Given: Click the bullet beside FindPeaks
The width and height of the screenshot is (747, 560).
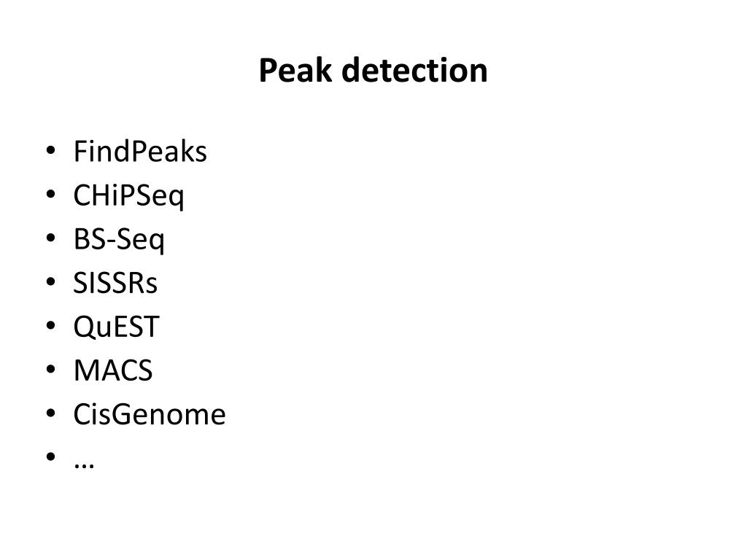Looking at the screenshot, I should pyautogui.click(x=51, y=150).
